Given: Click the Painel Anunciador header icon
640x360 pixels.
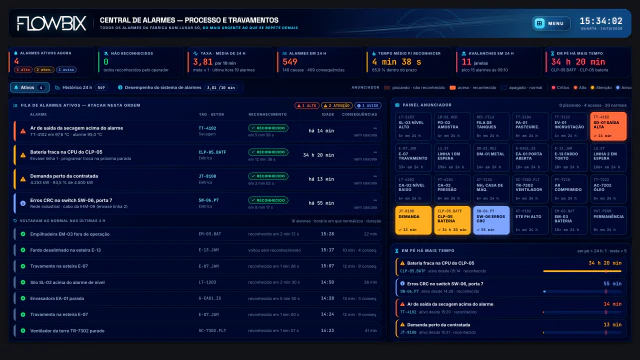Looking at the screenshot, I should pos(397,105).
